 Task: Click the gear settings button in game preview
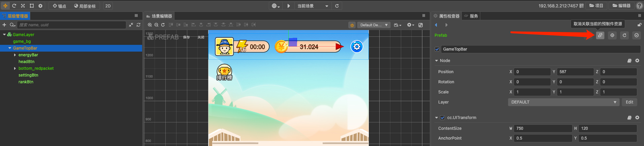[357, 47]
